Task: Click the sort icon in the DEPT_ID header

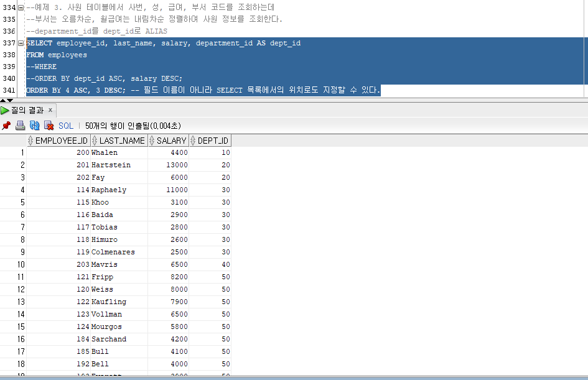Action: 193,141
